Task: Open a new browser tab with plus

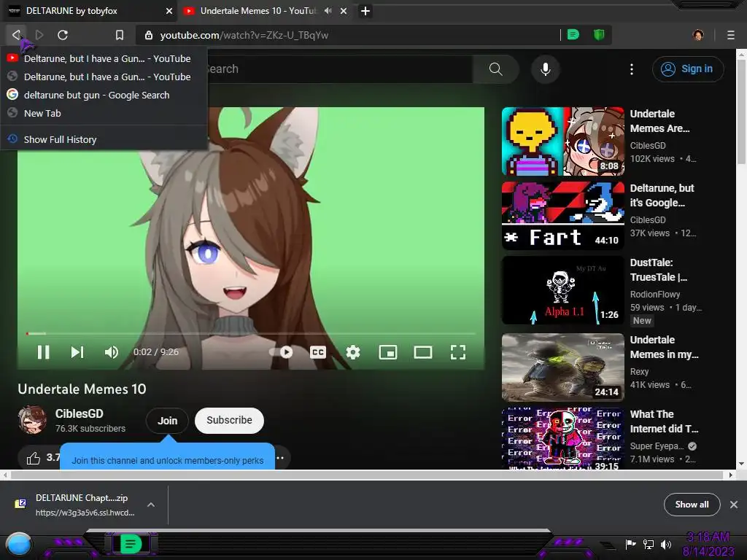Action: (365, 10)
